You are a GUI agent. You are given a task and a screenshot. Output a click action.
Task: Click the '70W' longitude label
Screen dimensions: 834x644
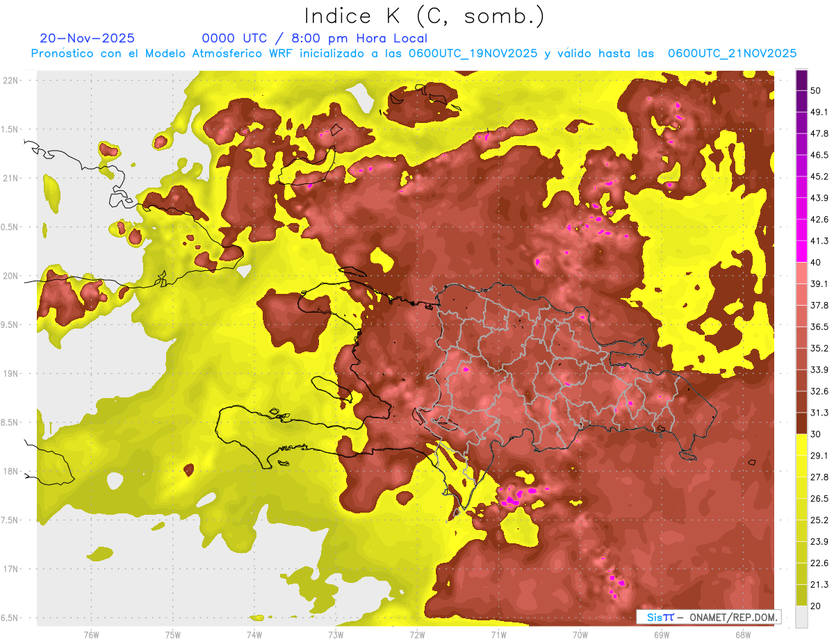[580, 634]
